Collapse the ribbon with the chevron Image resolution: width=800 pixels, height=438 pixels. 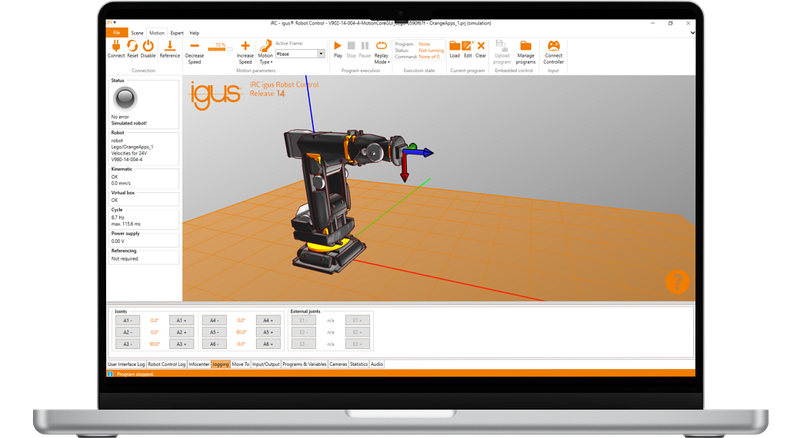click(x=692, y=33)
